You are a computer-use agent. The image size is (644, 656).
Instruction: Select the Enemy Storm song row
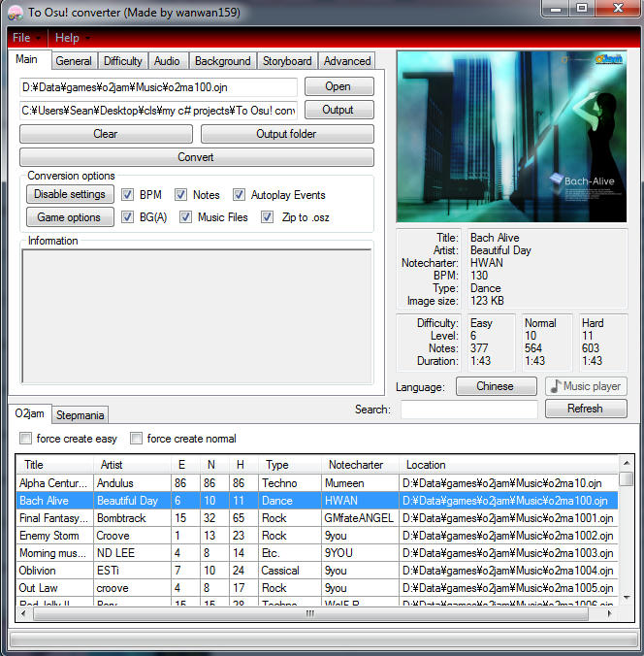(x=317, y=536)
